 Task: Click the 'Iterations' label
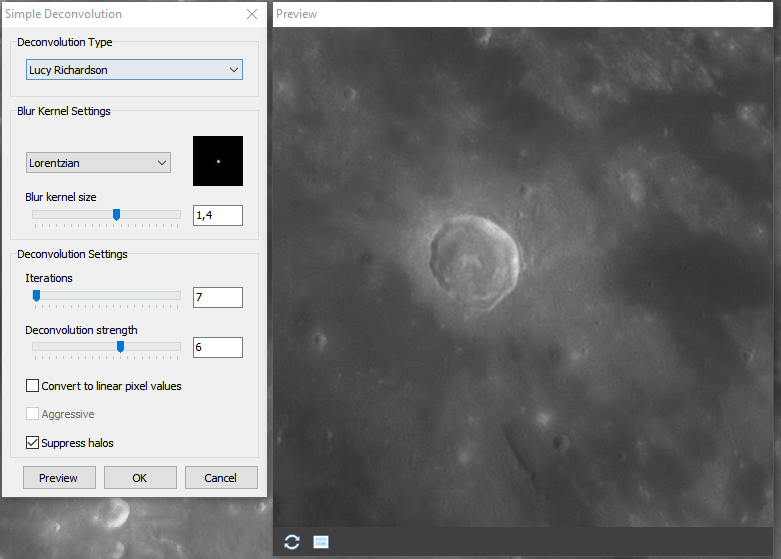pyautogui.click(x=49, y=278)
